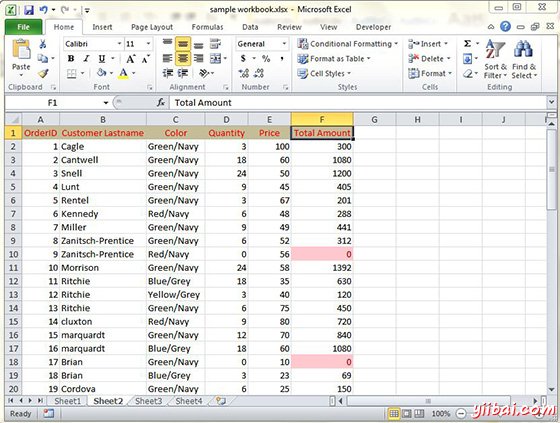Click the Decrease Indent icon
560x423 pixels.
[167, 73]
